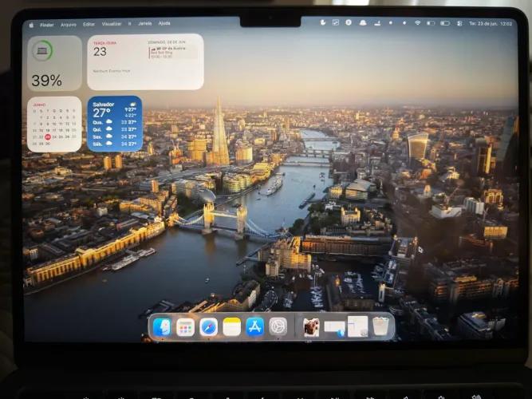Click the cleaning brush icon in menu bar

(377, 23)
